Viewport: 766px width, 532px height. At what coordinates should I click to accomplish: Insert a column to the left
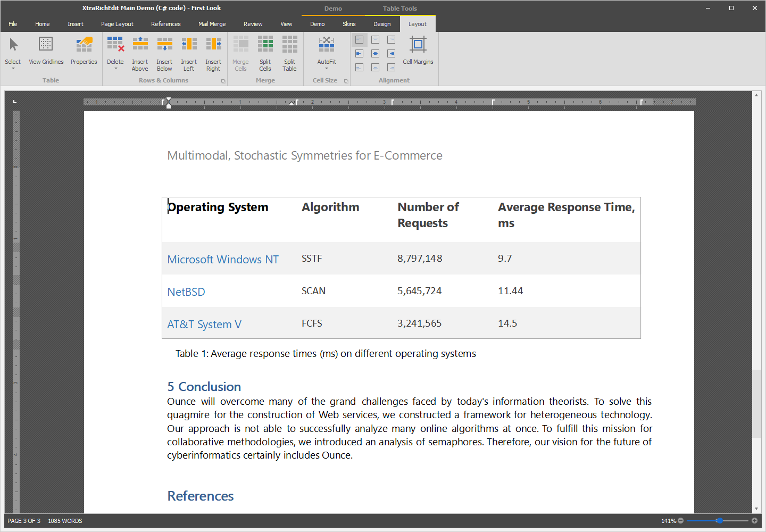pyautogui.click(x=189, y=53)
